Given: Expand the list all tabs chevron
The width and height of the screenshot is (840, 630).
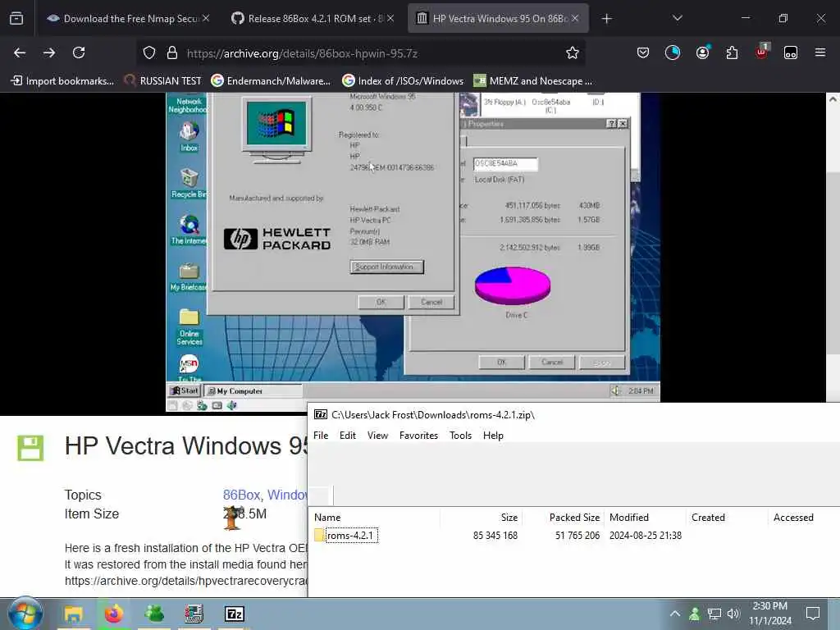Looking at the screenshot, I should [x=677, y=18].
